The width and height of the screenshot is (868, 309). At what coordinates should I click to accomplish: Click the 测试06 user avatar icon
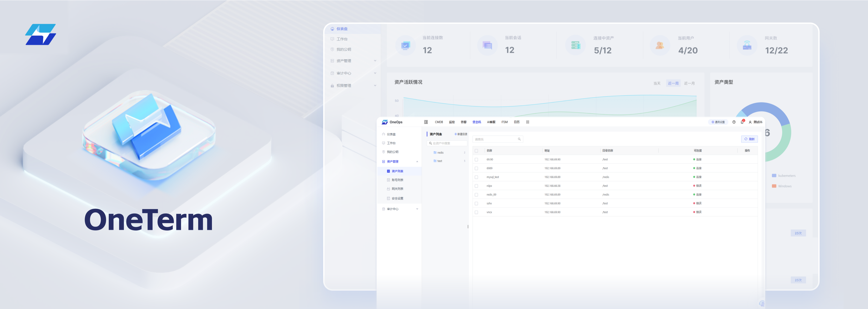tap(750, 122)
